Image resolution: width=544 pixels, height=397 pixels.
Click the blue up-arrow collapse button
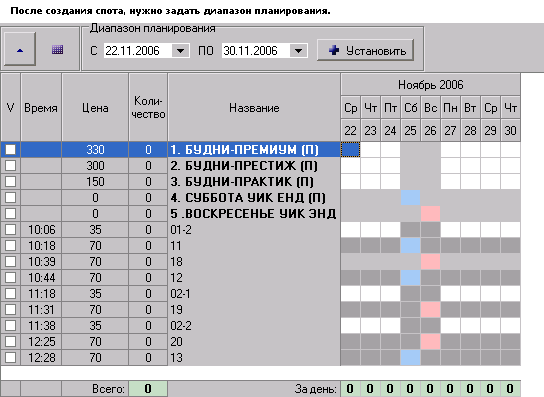20,49
